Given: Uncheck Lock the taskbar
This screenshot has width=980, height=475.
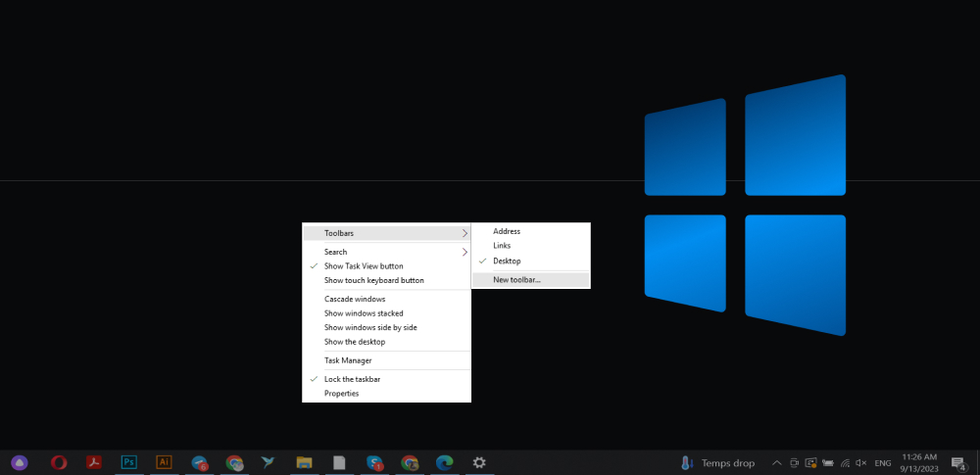Looking at the screenshot, I should click(386, 379).
